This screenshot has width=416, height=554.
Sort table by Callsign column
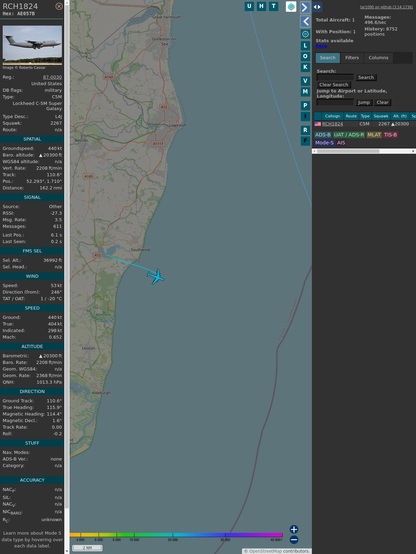(x=332, y=116)
